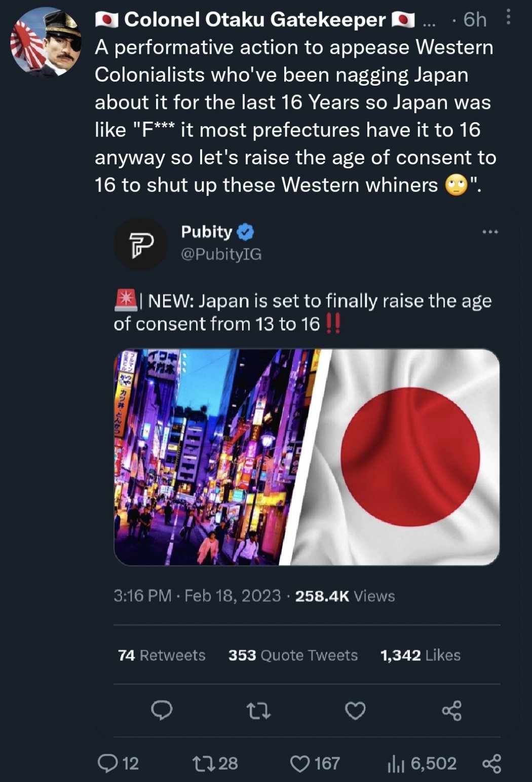Click the Colonel Otaku Gatekeeper display name
This screenshot has height=782, width=532.
254,20
